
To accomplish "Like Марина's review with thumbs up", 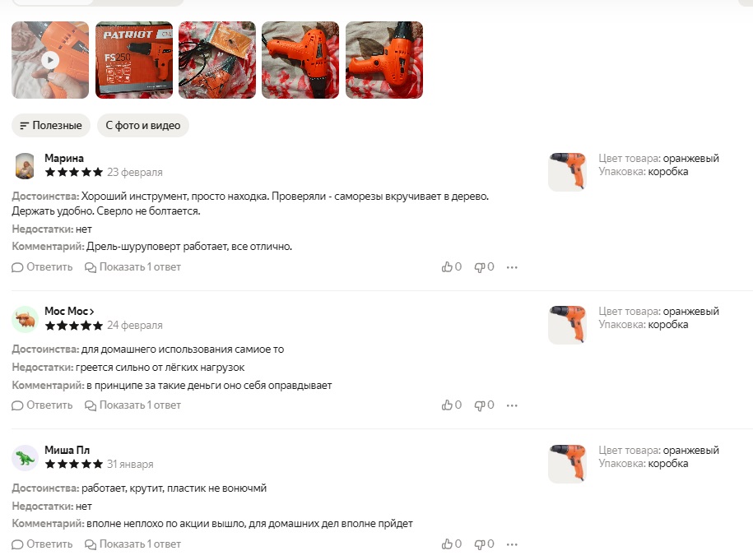I will 452,266.
